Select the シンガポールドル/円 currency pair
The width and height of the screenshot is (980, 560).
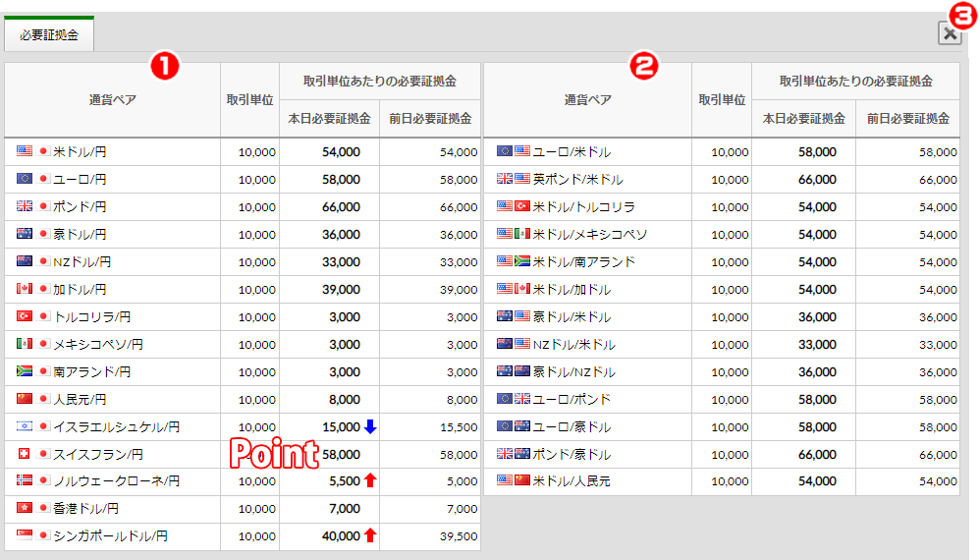[110, 536]
